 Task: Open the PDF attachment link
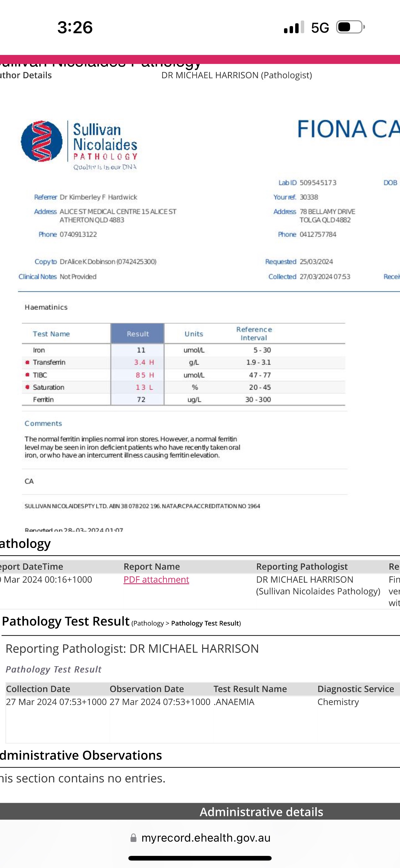click(156, 580)
